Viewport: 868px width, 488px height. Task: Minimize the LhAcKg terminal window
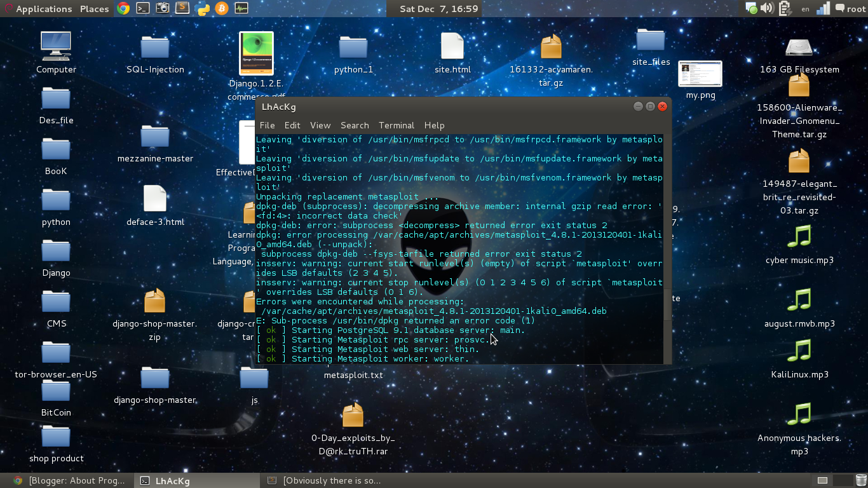pyautogui.click(x=638, y=106)
